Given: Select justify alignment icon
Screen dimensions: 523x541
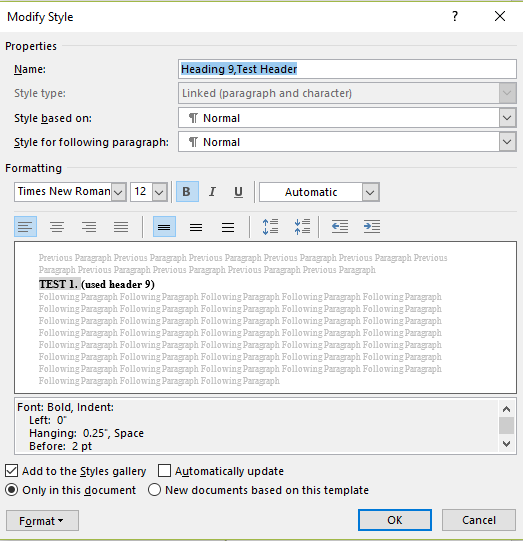Looking at the screenshot, I should [x=121, y=227].
